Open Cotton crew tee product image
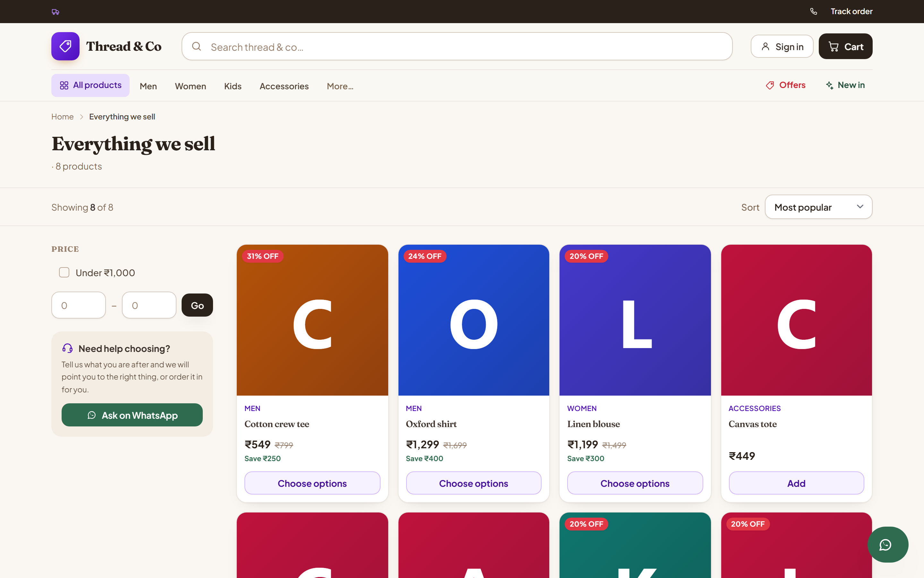This screenshot has width=924, height=578. [x=312, y=320]
